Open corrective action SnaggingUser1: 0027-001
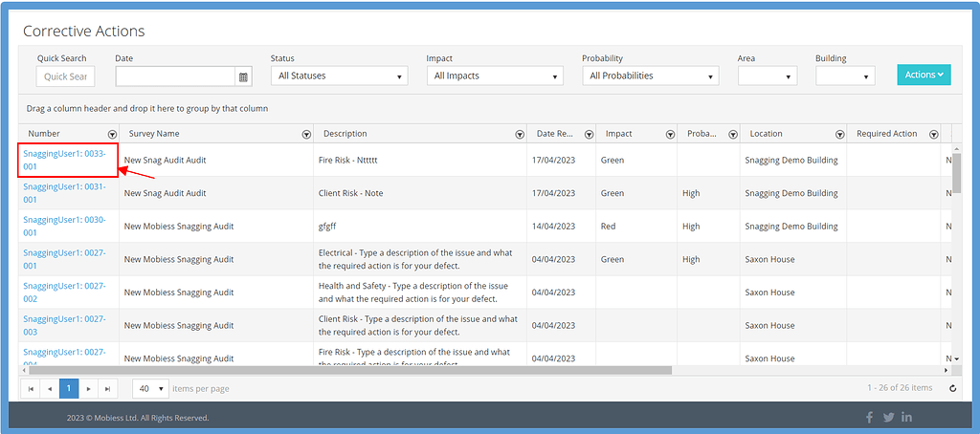 click(65, 259)
